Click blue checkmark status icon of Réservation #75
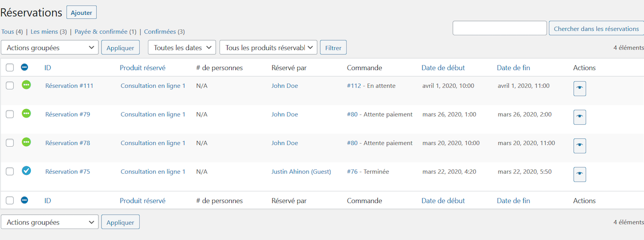This screenshot has width=644, height=240. pos(26,171)
